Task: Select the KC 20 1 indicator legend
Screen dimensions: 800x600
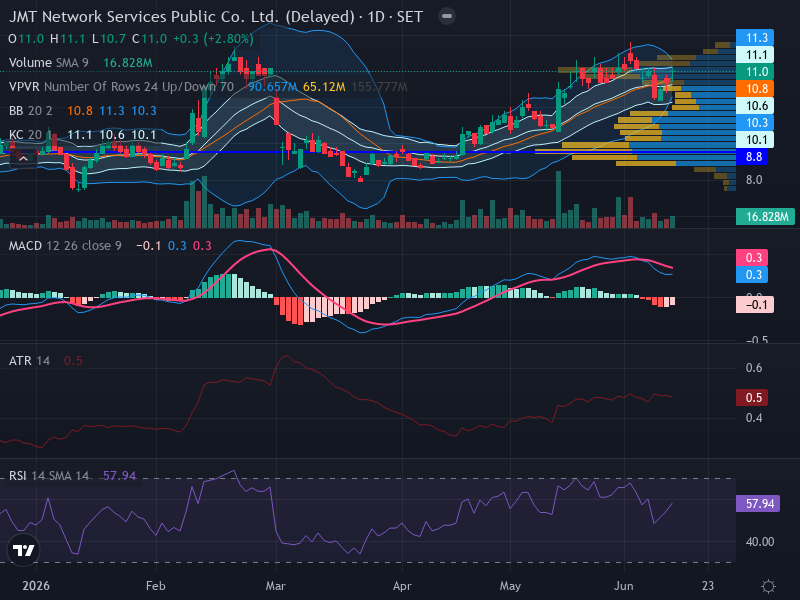Action: point(31,135)
